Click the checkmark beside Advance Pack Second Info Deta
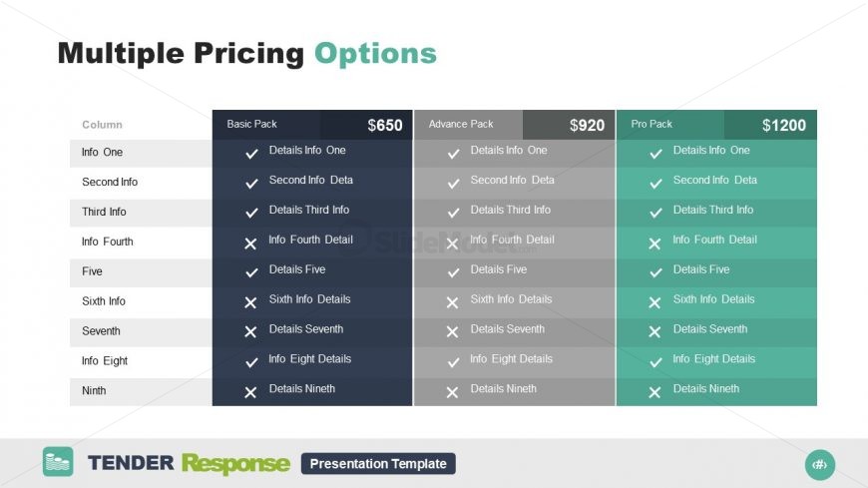 click(x=453, y=184)
